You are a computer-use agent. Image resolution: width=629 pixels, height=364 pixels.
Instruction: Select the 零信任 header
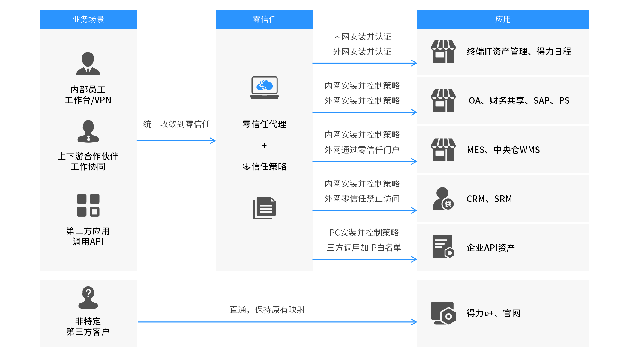[x=264, y=19]
